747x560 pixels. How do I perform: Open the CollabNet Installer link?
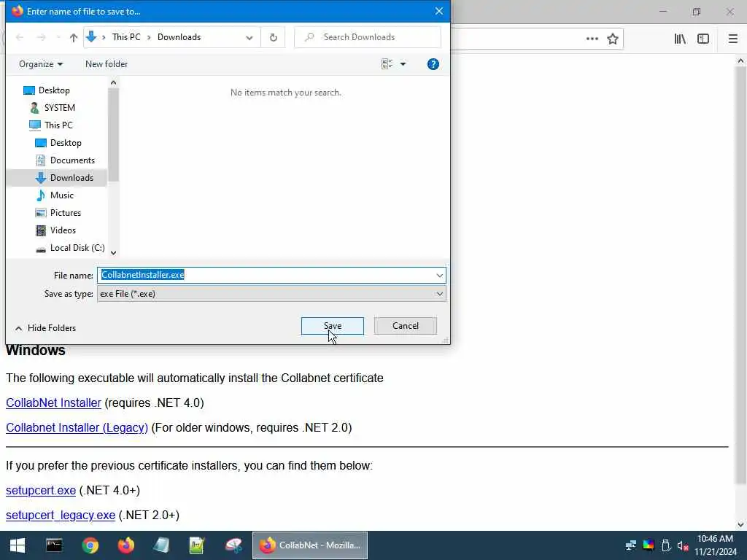53,402
